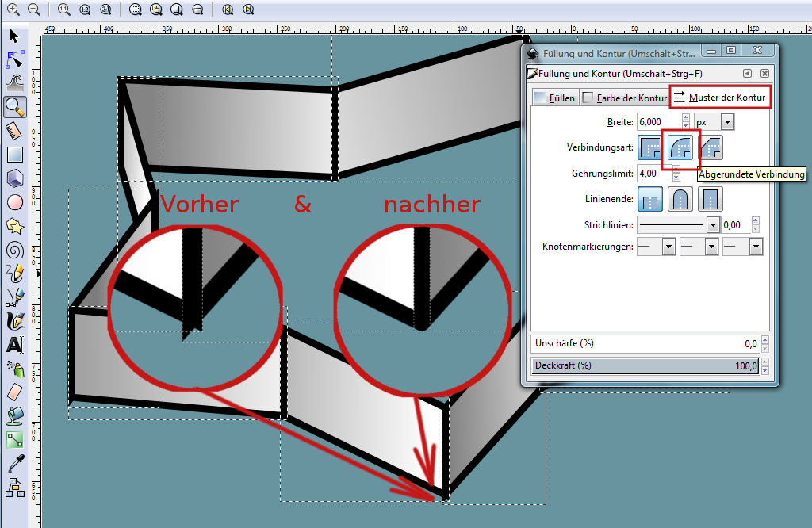The width and height of the screenshot is (812, 528).
Task: Select the text tool
Action: 14,345
